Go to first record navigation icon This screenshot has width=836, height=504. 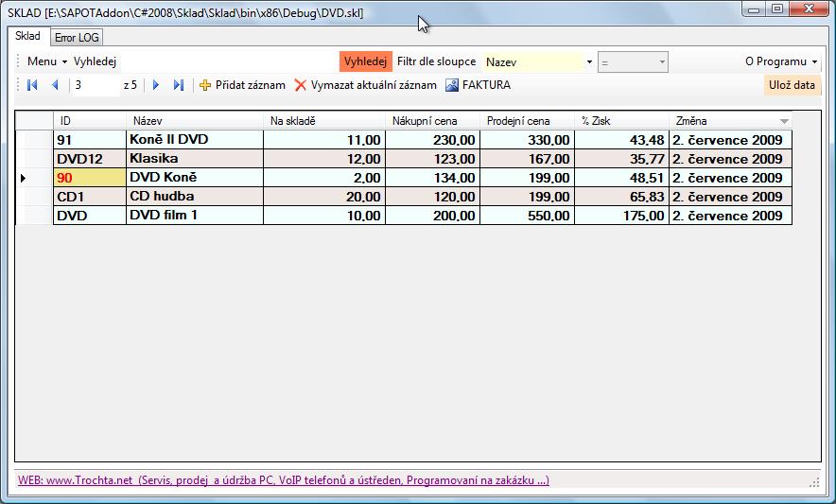(32, 85)
